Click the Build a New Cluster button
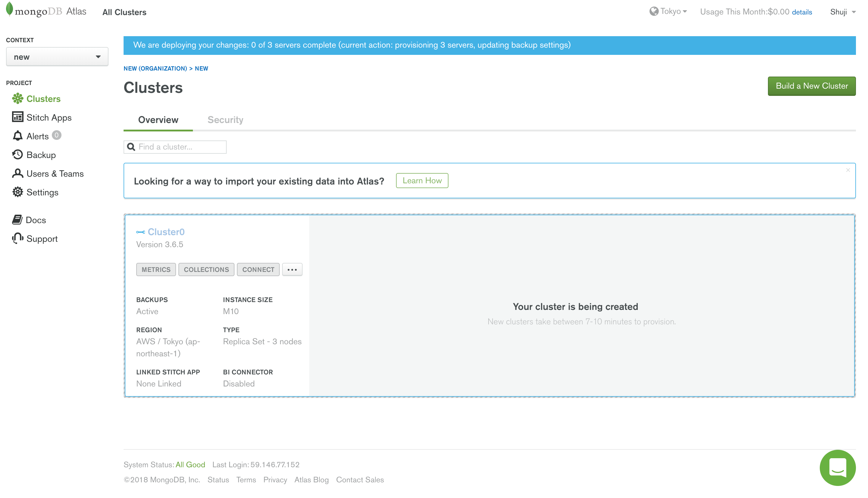Screen dimensions: 868x498 [812, 86]
